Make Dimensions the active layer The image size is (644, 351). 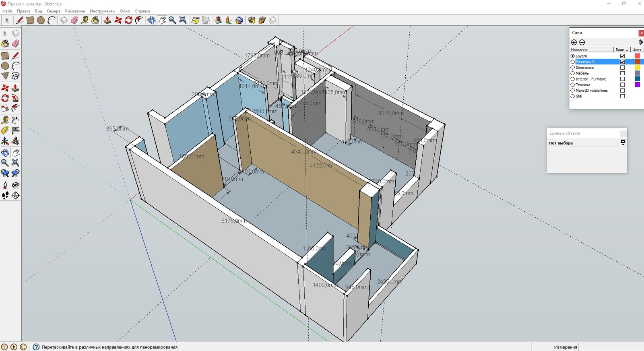click(x=573, y=68)
